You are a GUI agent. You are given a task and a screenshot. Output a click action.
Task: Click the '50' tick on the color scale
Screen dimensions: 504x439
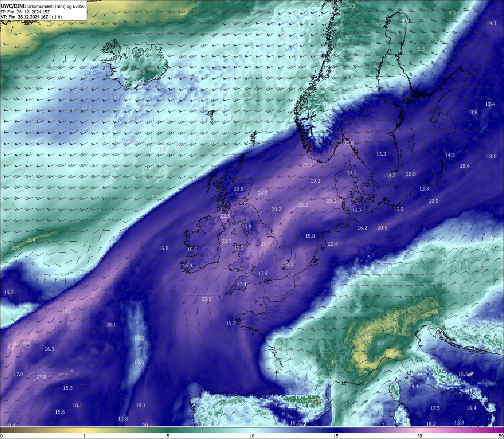pos(500,436)
